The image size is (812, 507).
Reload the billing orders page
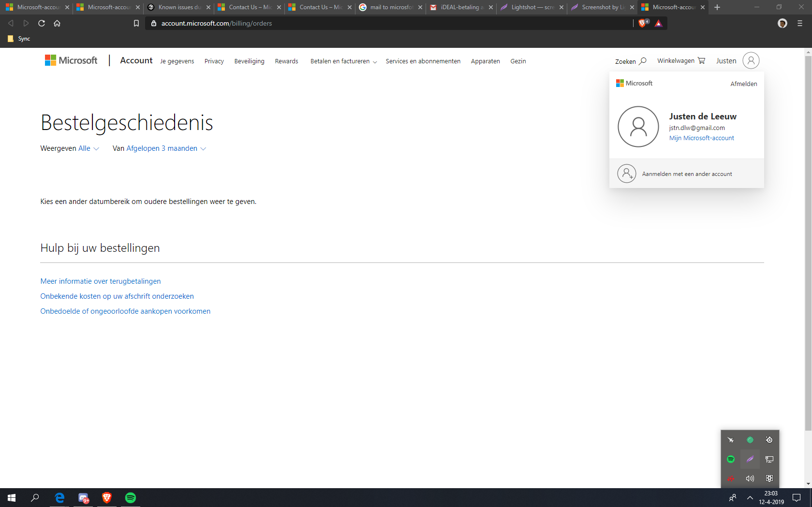click(x=42, y=23)
